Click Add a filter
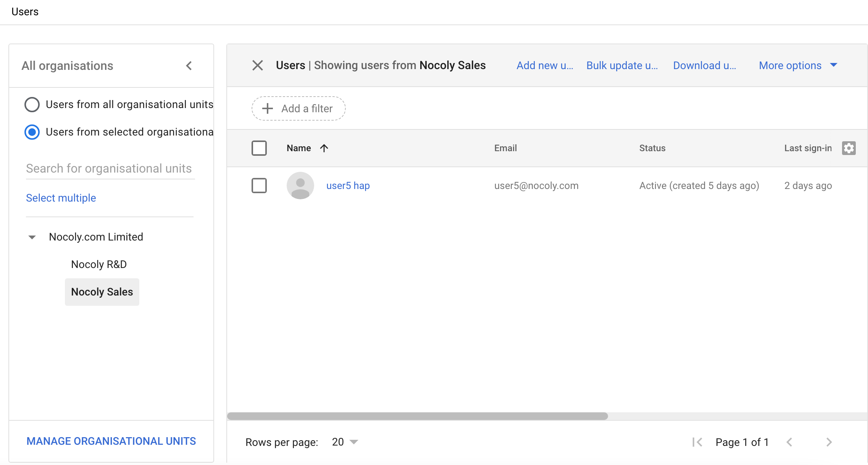The height and width of the screenshot is (465, 868). pyautogui.click(x=298, y=108)
